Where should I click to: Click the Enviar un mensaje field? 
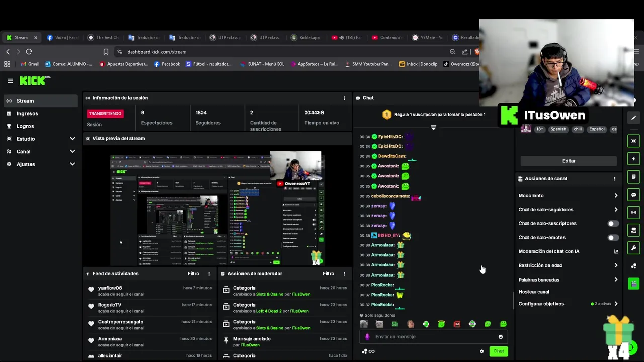coord(433,337)
